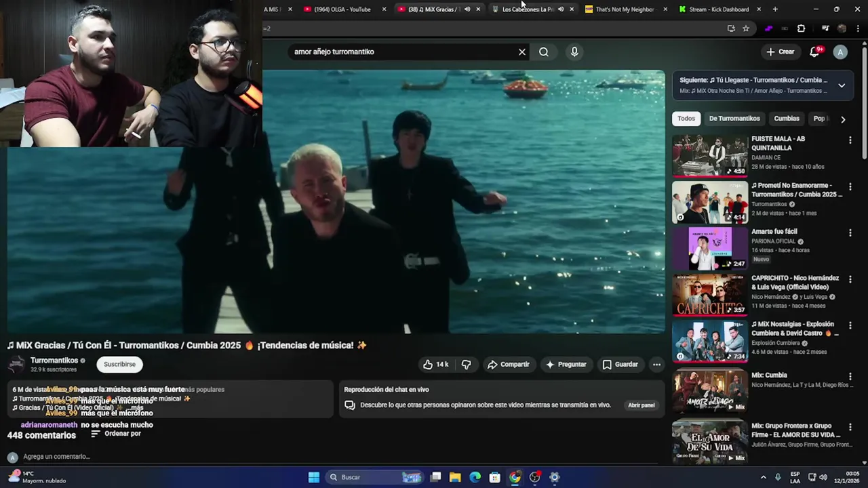
Task: Open the taskbar weather widget
Action: [37, 477]
